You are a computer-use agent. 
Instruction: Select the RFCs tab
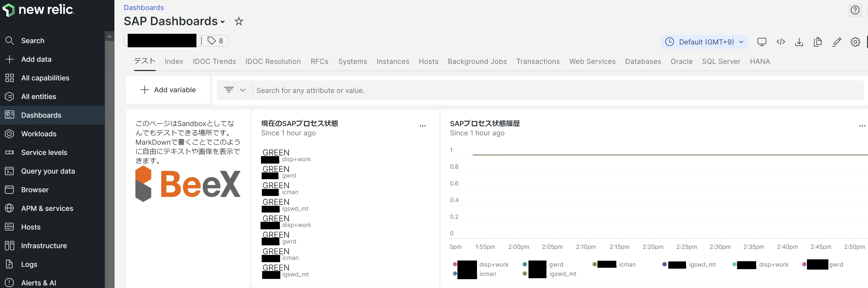pyautogui.click(x=319, y=61)
